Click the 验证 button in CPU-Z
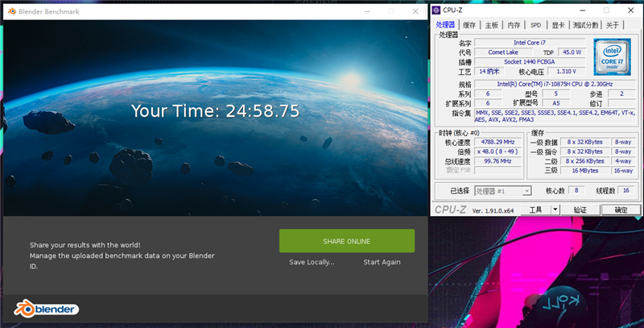 pyautogui.click(x=580, y=210)
